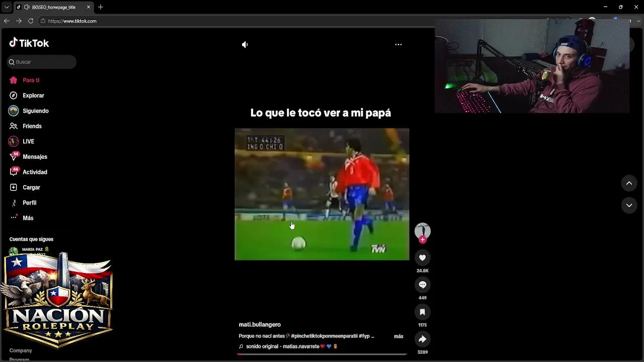Click the 449 comments count
The width and height of the screenshot is (644, 362).
coord(423,298)
